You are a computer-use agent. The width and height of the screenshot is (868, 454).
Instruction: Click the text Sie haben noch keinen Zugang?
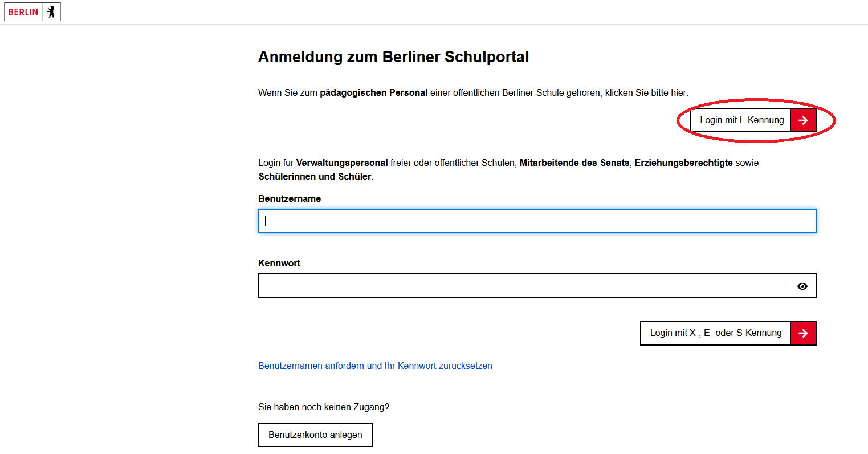[x=324, y=407]
